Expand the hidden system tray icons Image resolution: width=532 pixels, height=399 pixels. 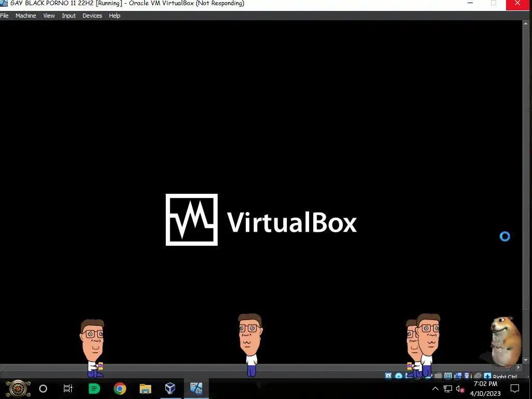point(435,389)
